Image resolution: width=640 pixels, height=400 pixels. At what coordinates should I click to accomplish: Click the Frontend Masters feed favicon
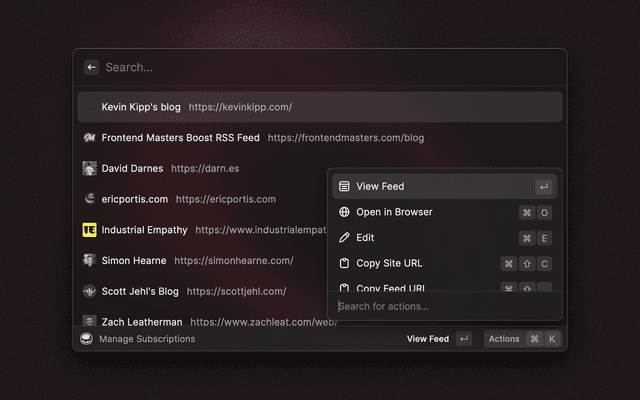click(89, 138)
